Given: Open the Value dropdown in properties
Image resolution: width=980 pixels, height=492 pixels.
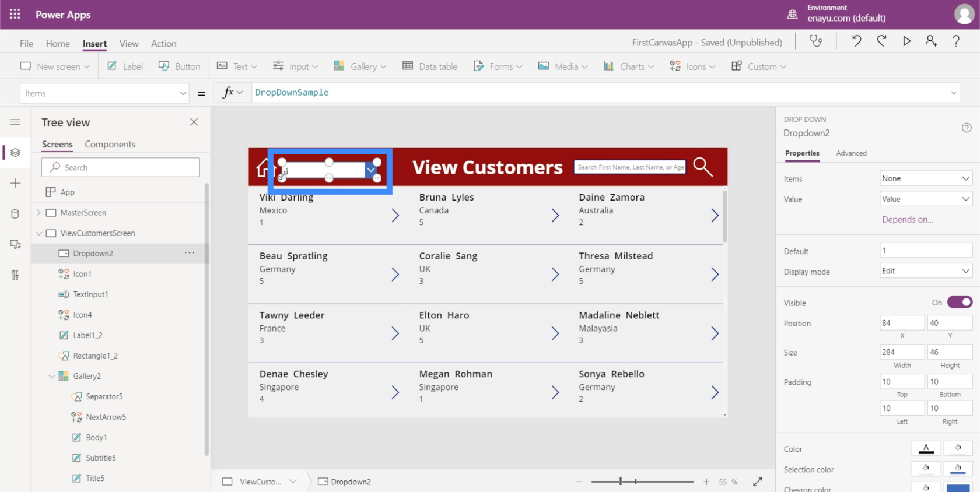Looking at the screenshot, I should pos(926,199).
